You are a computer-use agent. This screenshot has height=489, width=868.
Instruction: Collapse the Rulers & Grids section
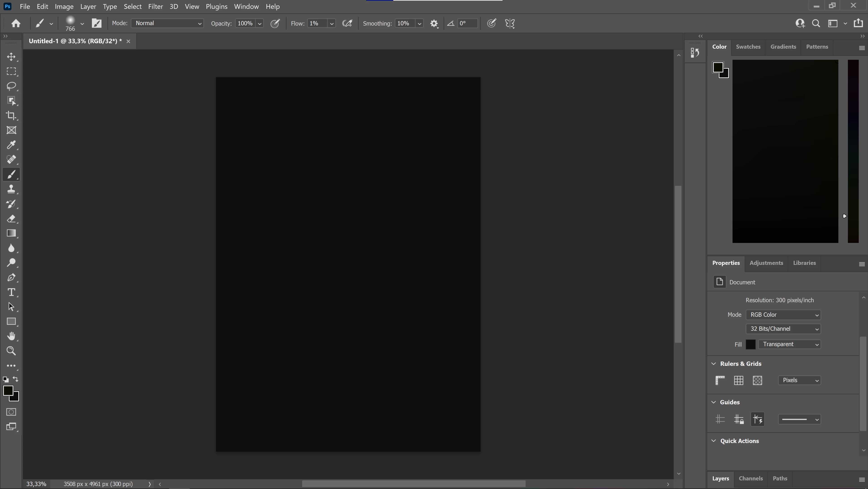714,364
